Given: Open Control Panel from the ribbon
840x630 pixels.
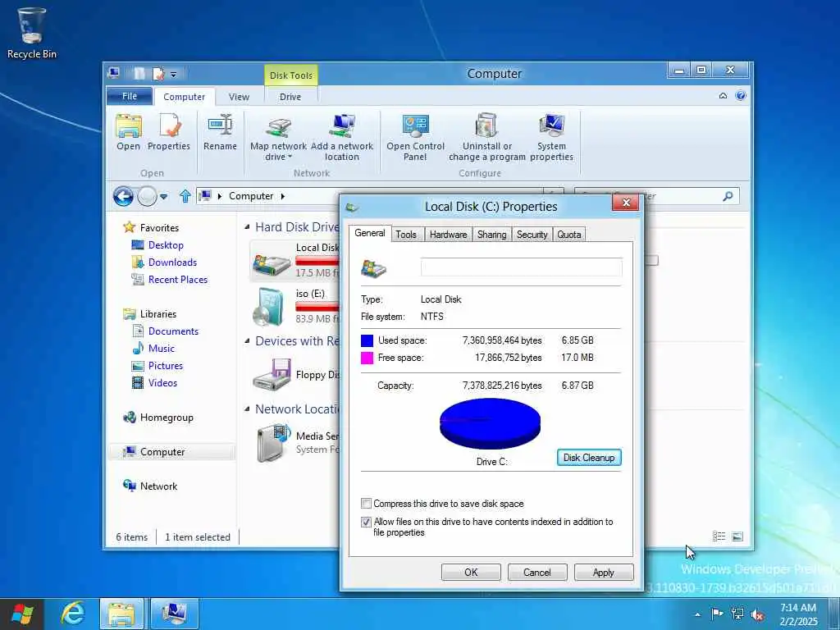Looking at the screenshot, I should pyautogui.click(x=416, y=138).
